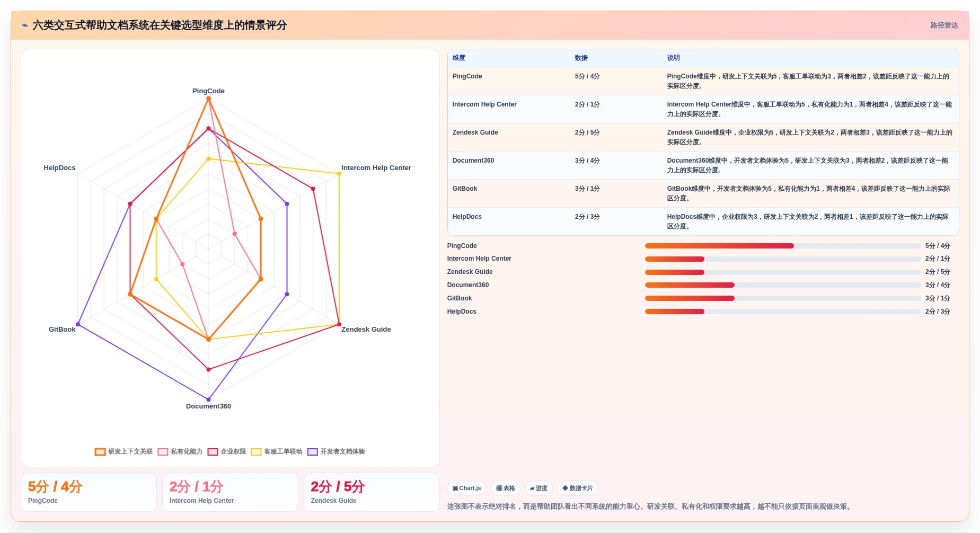Toggle the 客服工单联动 legend swatch
Screen dimensions: 980x533
(257, 452)
